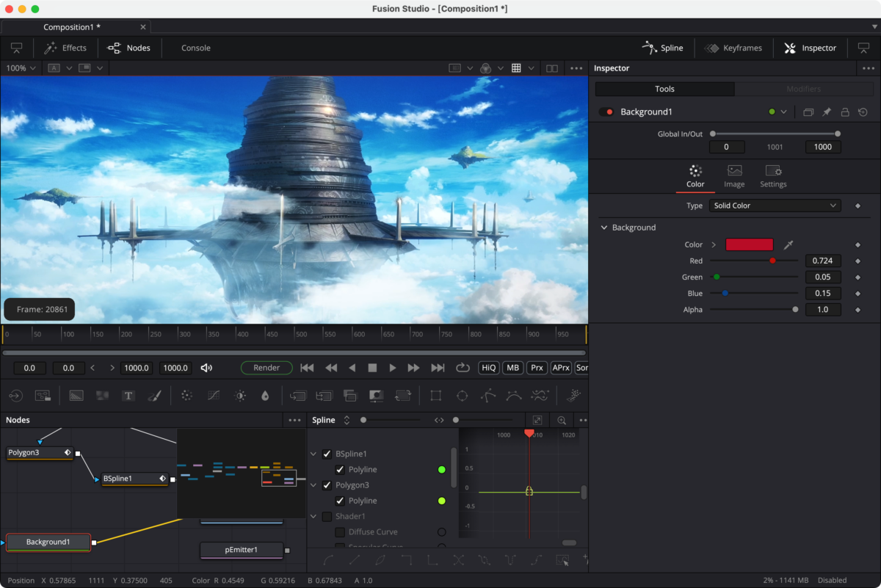Switch to the Tools tab in Inspector
The height and width of the screenshot is (588, 881).
pyautogui.click(x=664, y=89)
